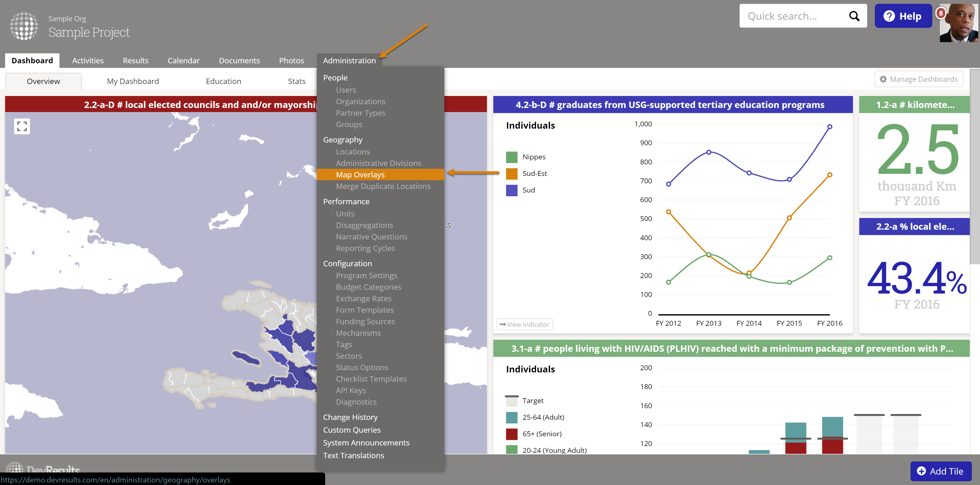The width and height of the screenshot is (980, 485).
Task: Switch to the Education tab
Action: 223,81
